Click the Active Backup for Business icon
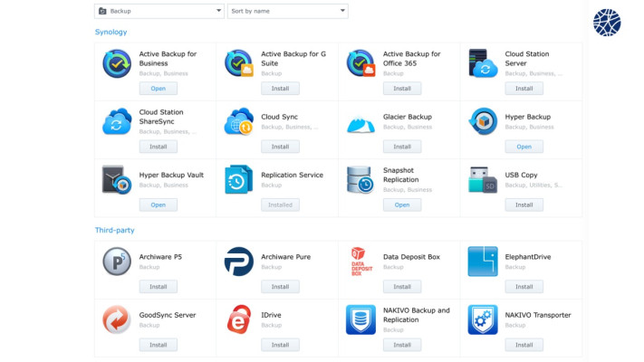 click(117, 63)
